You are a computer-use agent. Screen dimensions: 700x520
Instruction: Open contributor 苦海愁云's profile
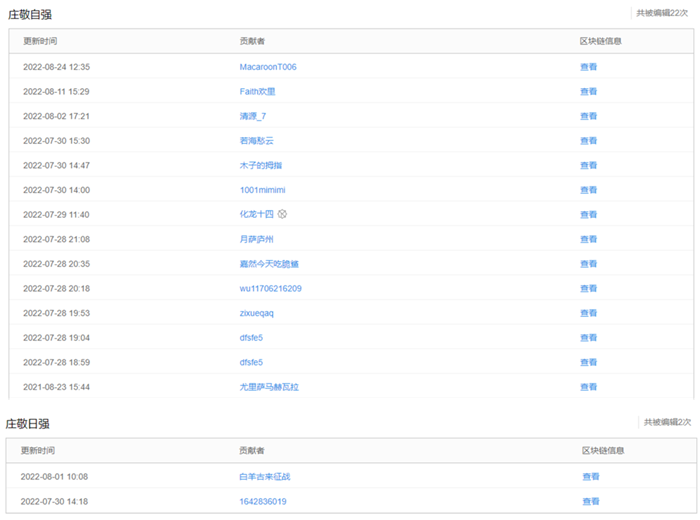256,141
